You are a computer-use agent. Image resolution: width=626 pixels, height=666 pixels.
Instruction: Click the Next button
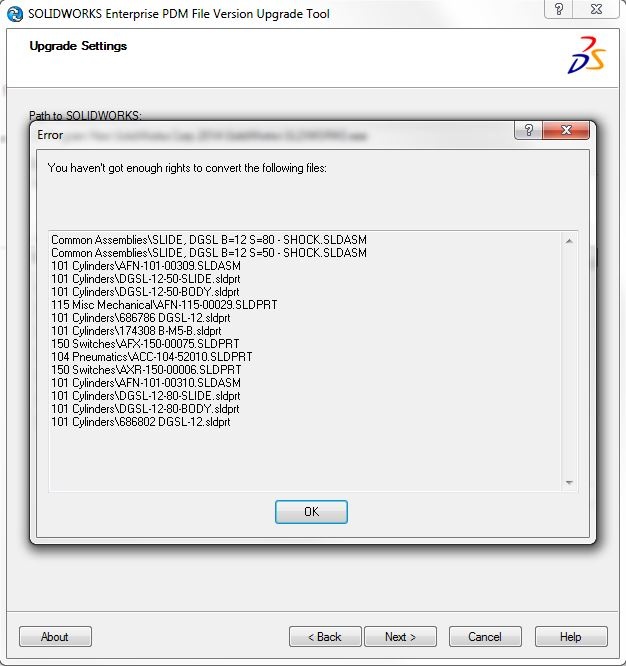400,636
